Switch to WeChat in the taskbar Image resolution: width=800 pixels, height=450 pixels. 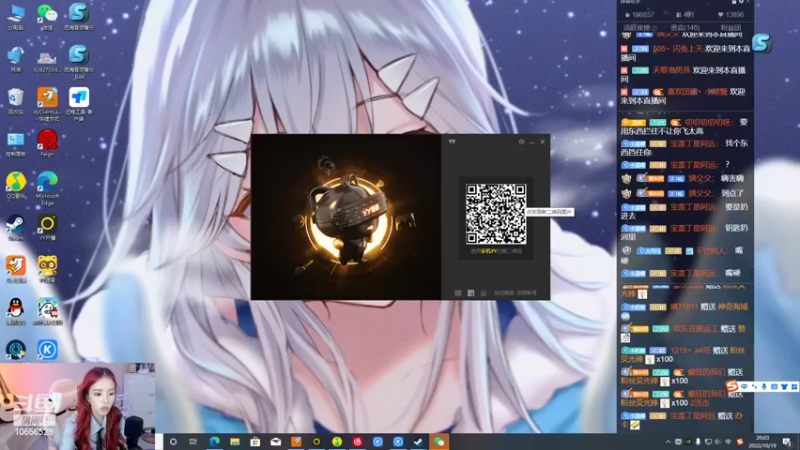coord(439,441)
